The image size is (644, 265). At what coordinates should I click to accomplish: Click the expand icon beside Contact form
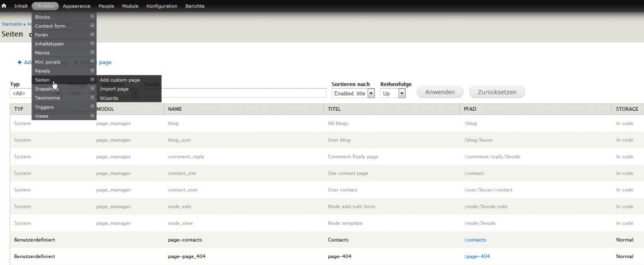click(92, 26)
